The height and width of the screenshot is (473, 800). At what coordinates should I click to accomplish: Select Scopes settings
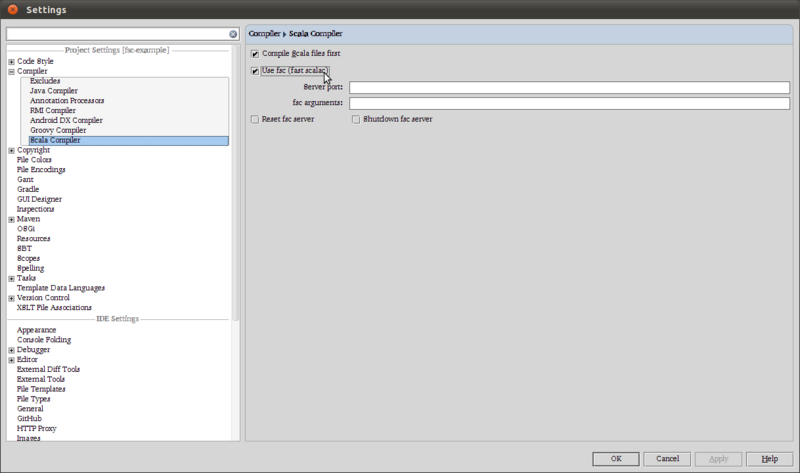[28, 258]
